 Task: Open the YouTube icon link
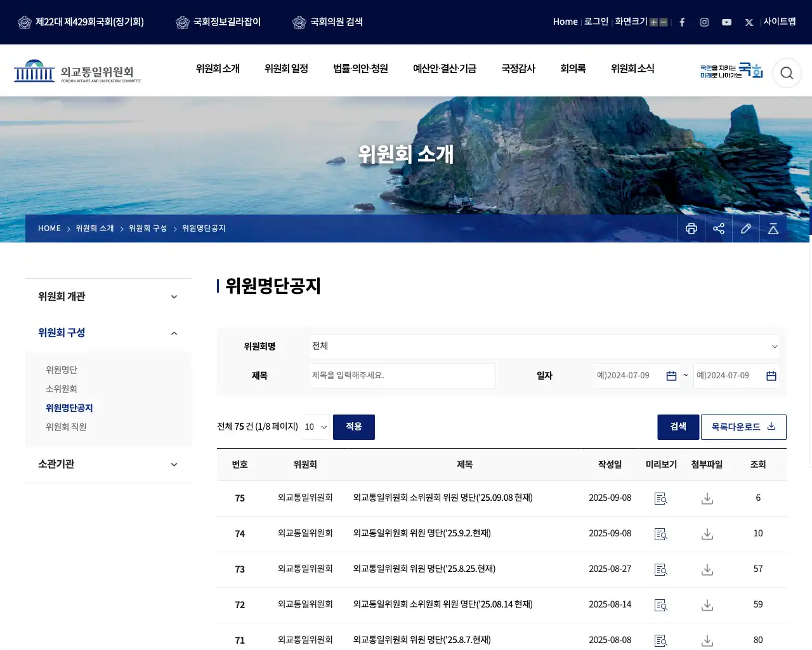tap(726, 22)
